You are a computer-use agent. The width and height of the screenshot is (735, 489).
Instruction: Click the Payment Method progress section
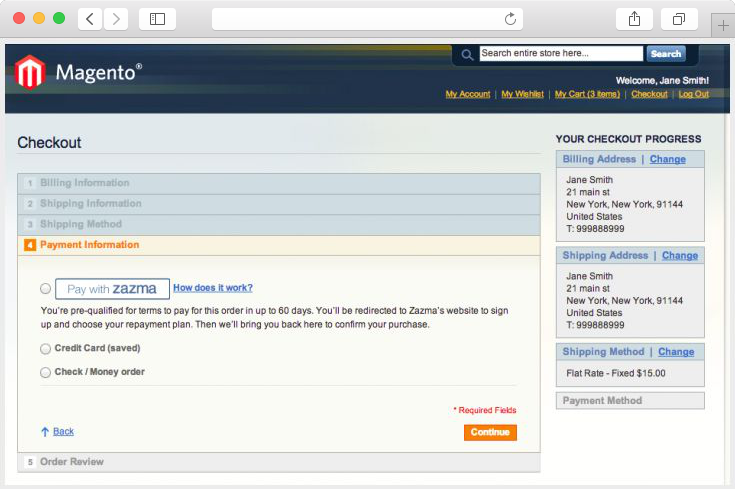coord(630,401)
